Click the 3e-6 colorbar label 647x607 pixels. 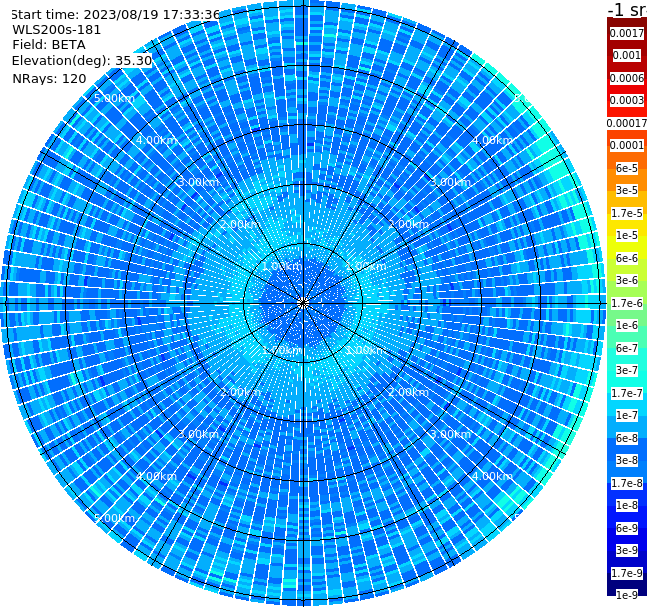click(627, 280)
